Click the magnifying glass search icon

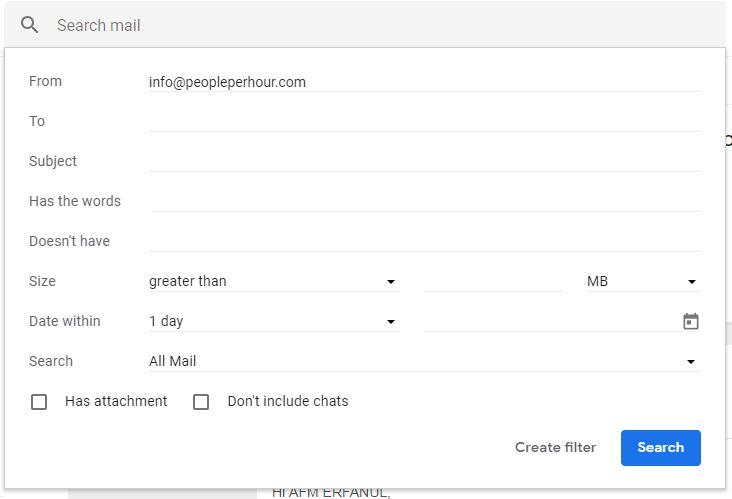point(29,25)
